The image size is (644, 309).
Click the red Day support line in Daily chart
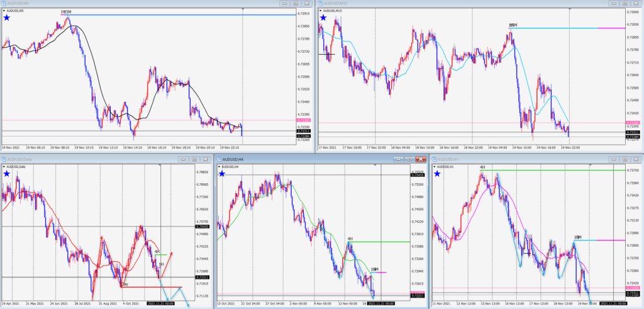(151, 287)
